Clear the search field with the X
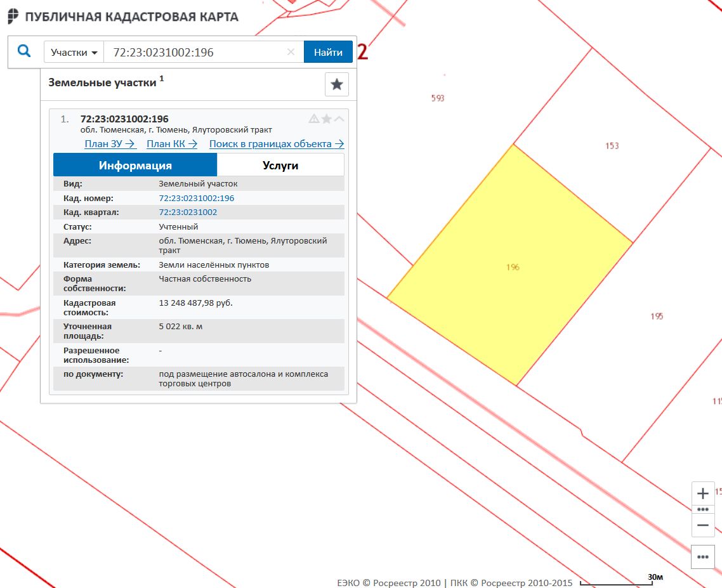 click(x=291, y=52)
